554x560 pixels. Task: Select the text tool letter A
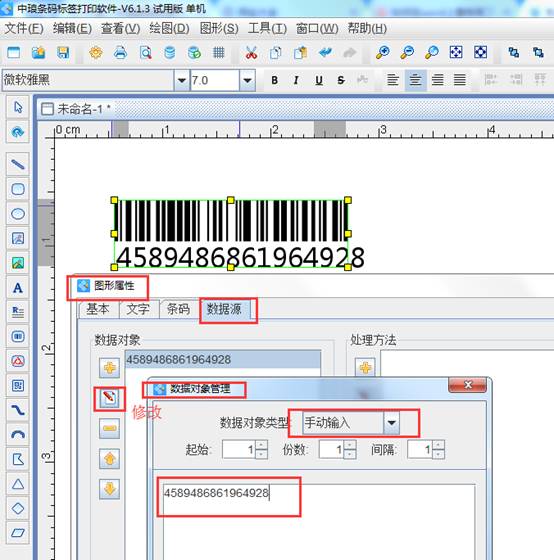18,288
